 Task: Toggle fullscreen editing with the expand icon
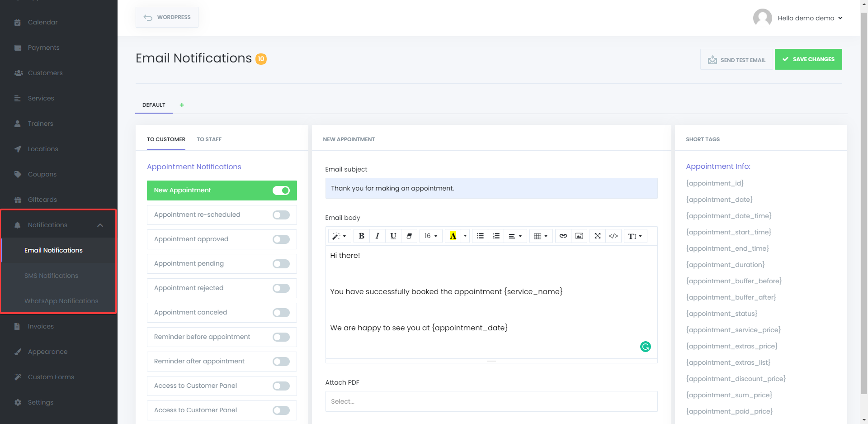[597, 236]
